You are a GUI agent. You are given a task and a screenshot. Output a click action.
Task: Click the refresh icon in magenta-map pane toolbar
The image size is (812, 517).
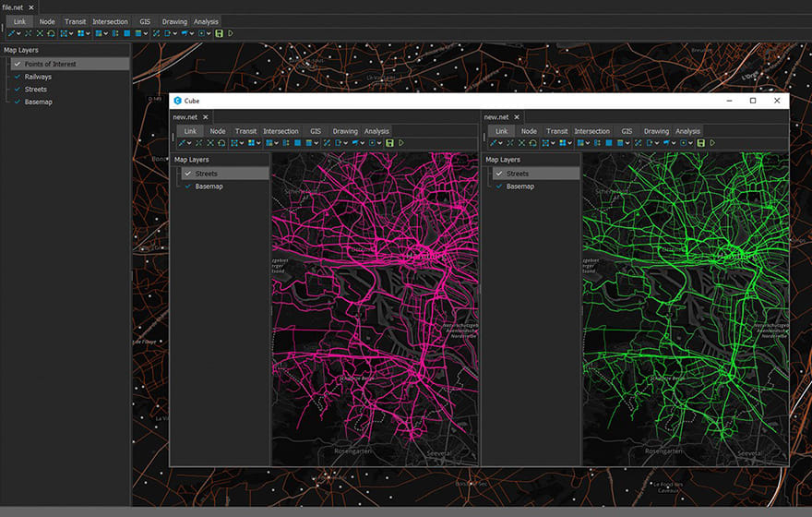(221, 142)
